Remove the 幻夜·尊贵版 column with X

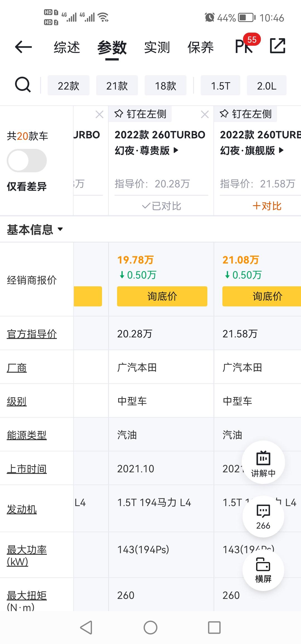point(205,114)
